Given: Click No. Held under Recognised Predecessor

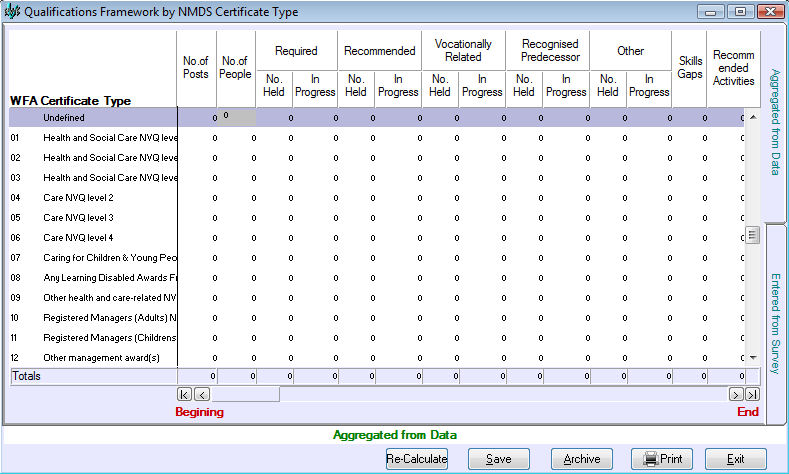Looking at the screenshot, I should (524, 86).
